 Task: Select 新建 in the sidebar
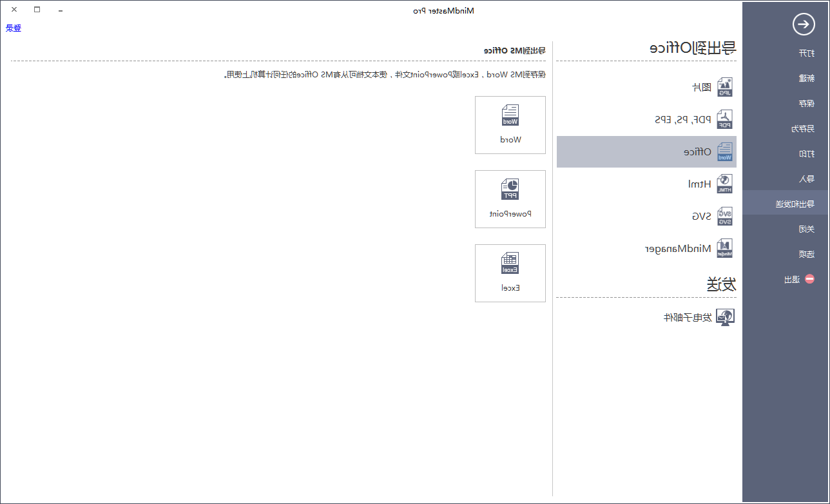(806, 78)
